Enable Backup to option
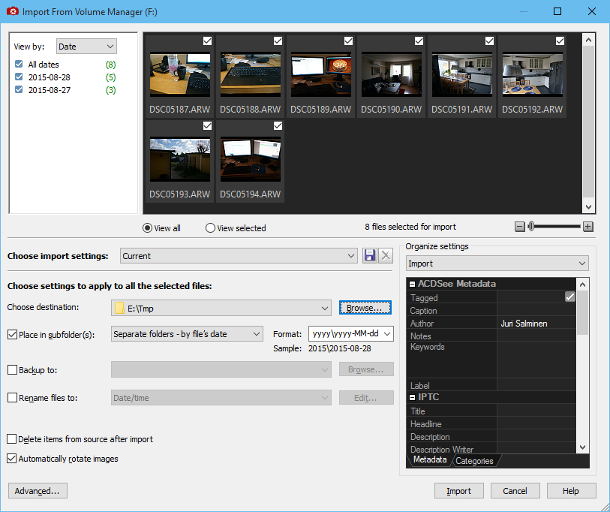The image size is (610, 512). point(12,370)
